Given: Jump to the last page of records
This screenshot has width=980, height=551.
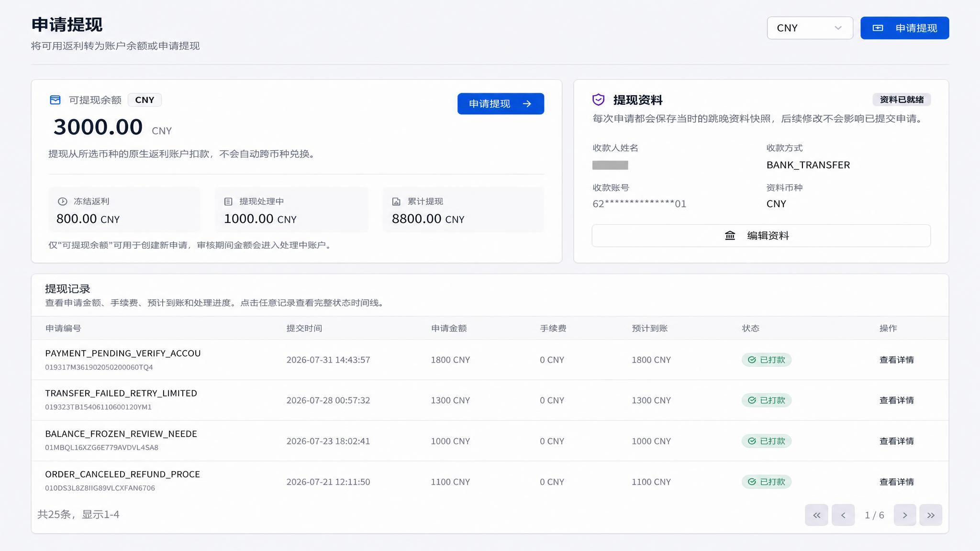Looking at the screenshot, I should (931, 515).
